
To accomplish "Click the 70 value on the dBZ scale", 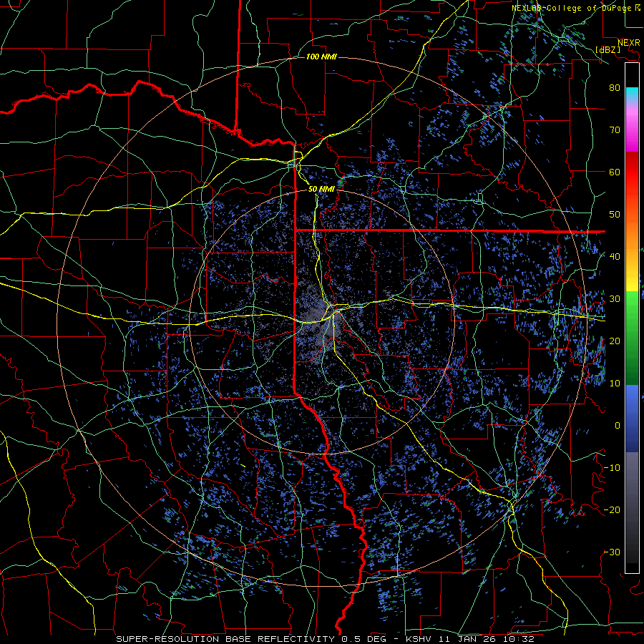I will tap(615, 130).
